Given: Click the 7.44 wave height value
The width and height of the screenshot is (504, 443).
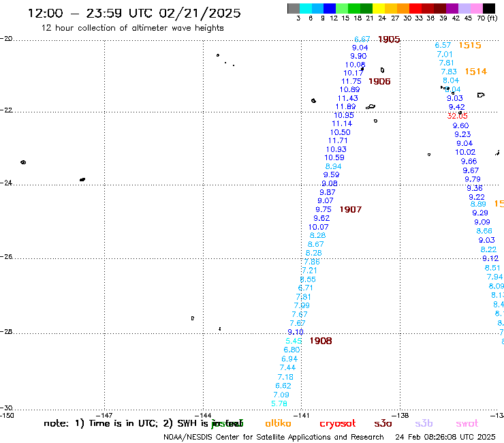Looking at the screenshot, I should click(x=287, y=367).
